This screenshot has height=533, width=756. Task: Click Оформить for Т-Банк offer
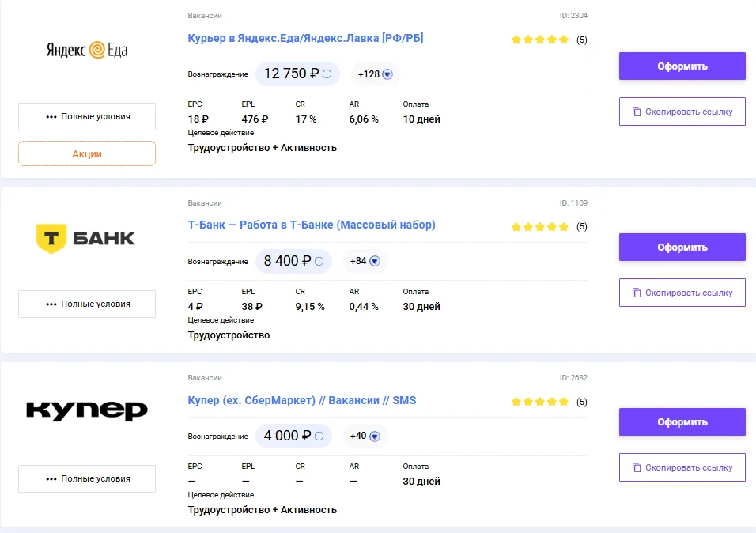point(682,247)
